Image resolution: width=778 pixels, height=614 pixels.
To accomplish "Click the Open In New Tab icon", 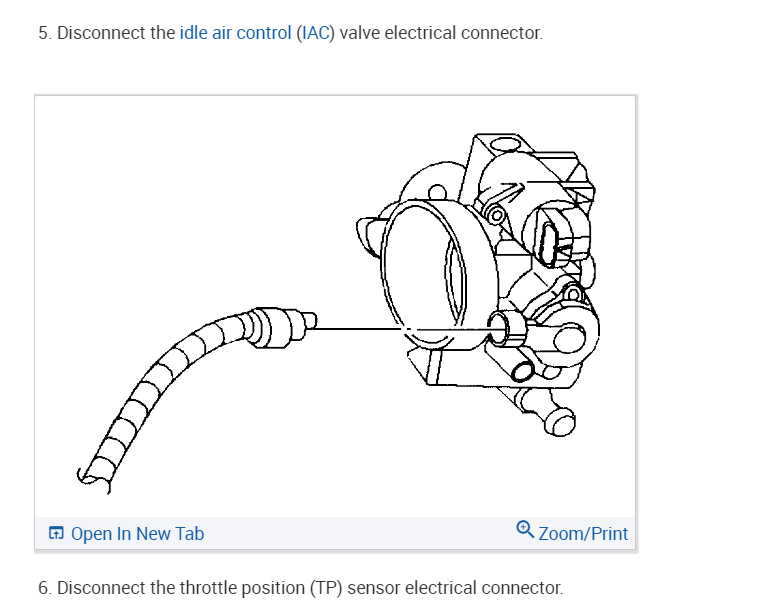I will click(56, 533).
